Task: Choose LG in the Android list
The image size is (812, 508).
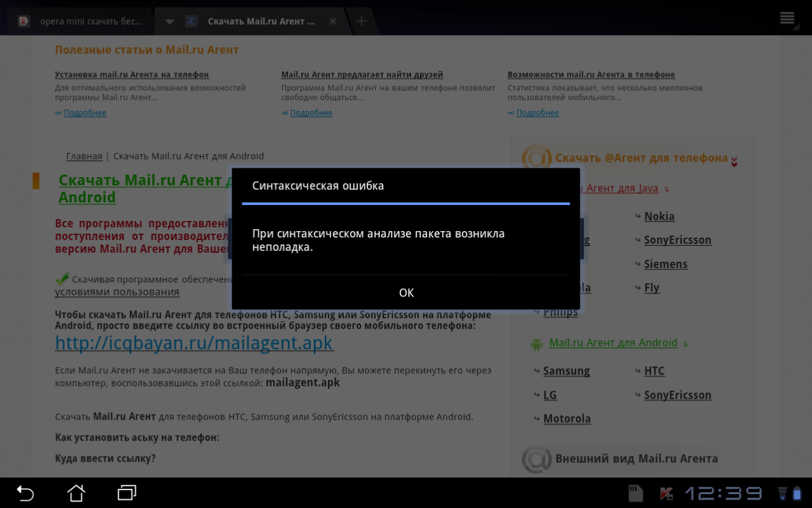Action: click(x=550, y=395)
